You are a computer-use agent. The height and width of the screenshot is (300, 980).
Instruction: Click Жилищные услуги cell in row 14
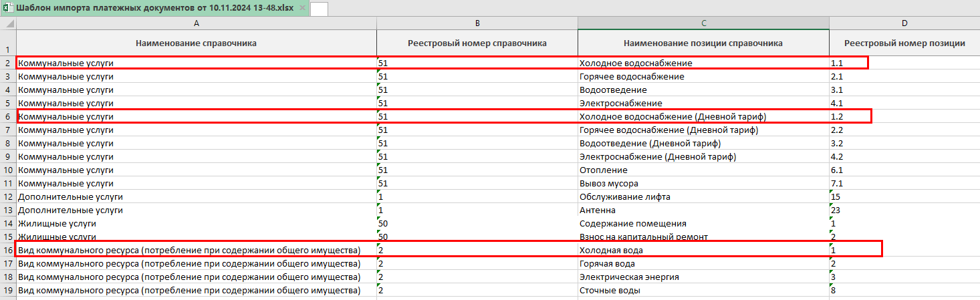57,224
